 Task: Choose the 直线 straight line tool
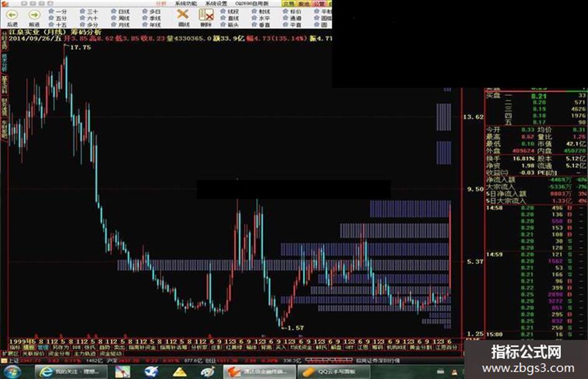click(230, 18)
